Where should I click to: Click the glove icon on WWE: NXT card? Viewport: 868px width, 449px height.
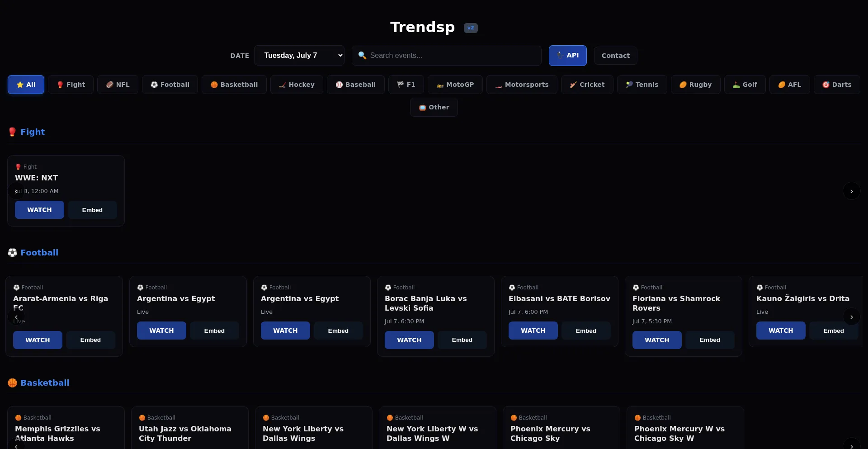[x=18, y=167]
